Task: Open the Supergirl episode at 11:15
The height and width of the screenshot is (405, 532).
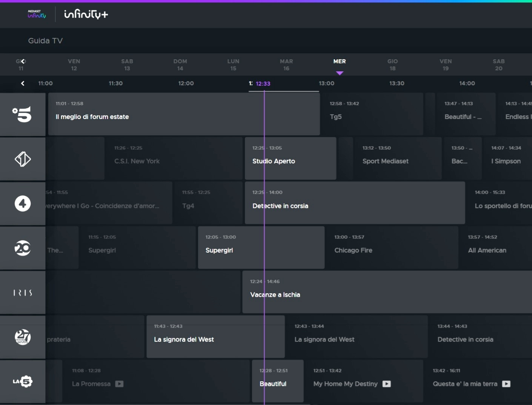Action: pos(138,248)
